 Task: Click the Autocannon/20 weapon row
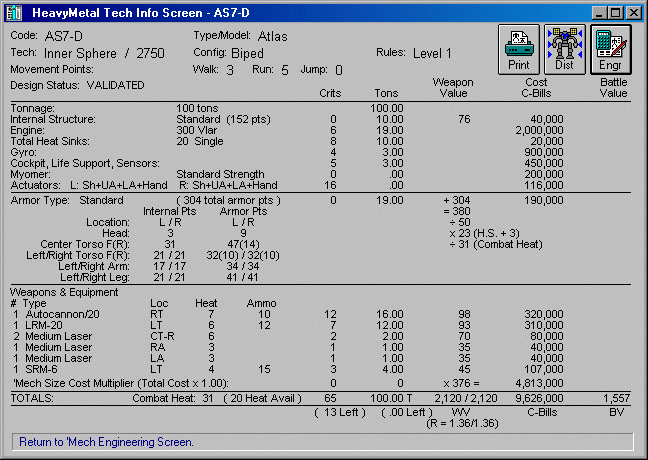tap(288, 315)
